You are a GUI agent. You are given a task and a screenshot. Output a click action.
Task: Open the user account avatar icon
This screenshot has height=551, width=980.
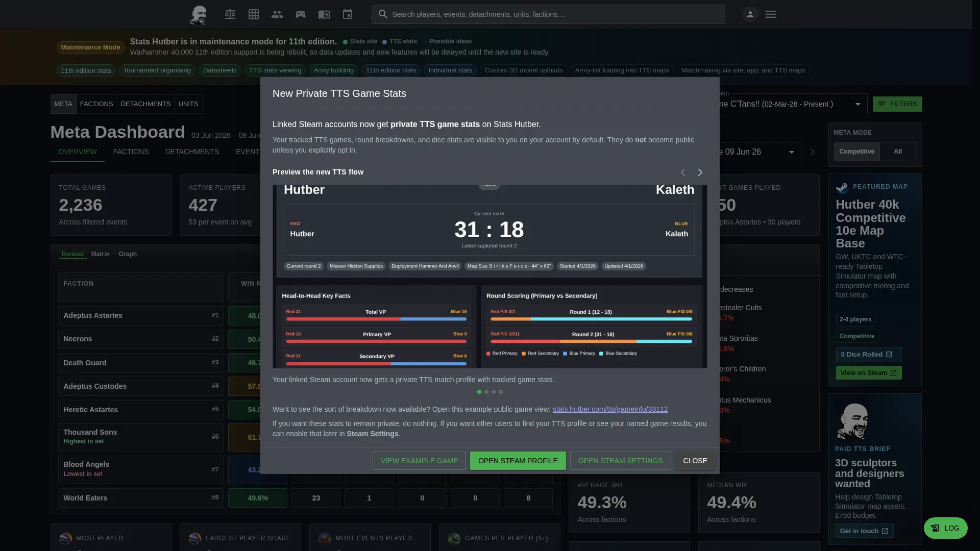(x=750, y=14)
